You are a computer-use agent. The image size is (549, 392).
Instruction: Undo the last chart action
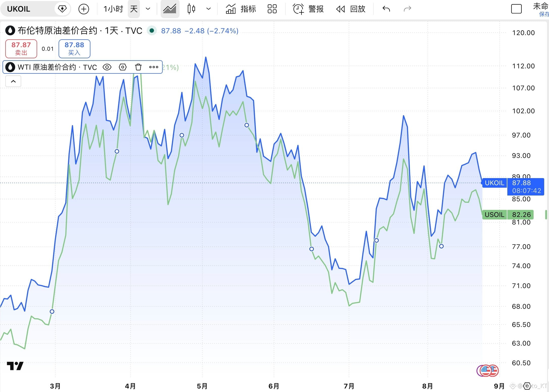click(x=386, y=9)
